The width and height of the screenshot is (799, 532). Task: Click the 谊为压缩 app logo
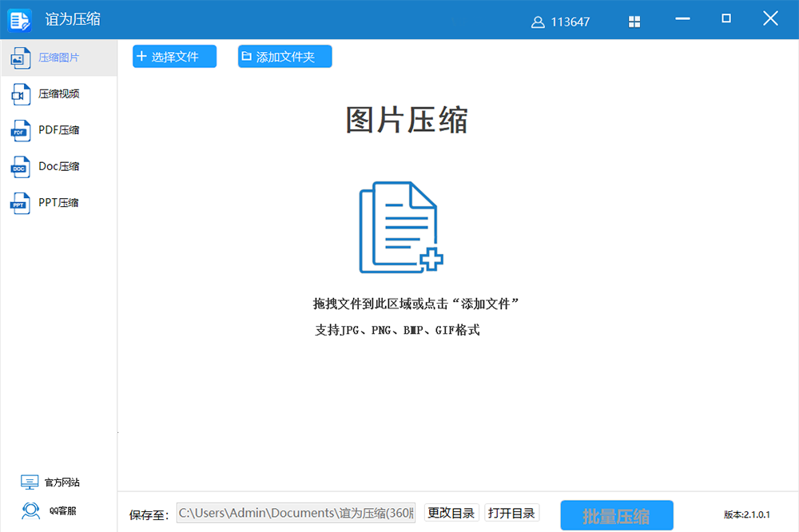click(x=20, y=20)
